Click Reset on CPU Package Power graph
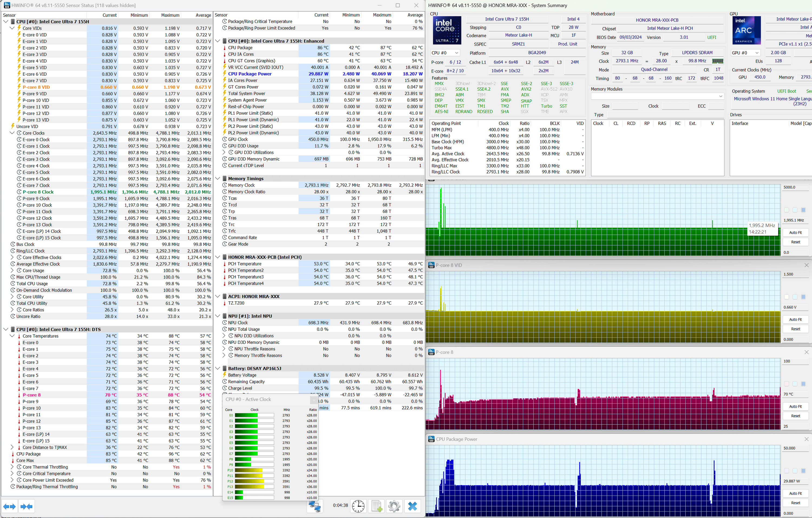The image size is (812, 518). point(795,503)
